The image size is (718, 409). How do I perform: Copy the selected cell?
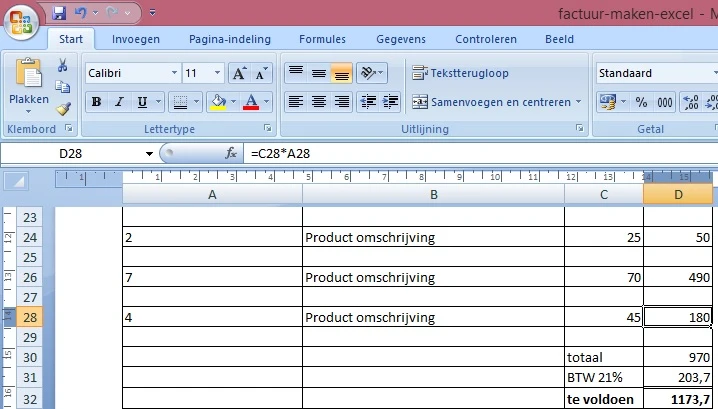click(x=63, y=87)
